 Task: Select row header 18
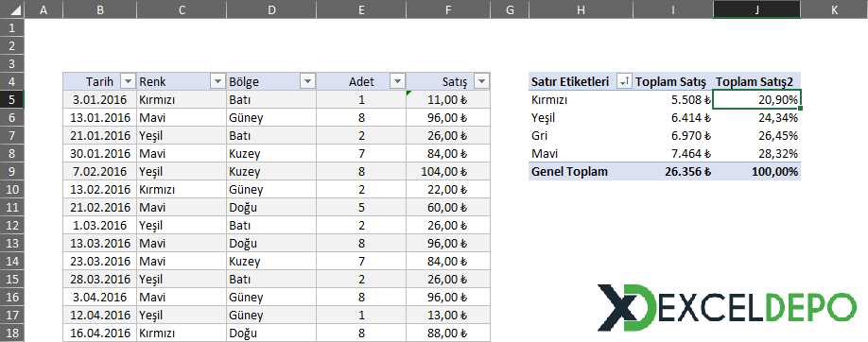(x=12, y=333)
